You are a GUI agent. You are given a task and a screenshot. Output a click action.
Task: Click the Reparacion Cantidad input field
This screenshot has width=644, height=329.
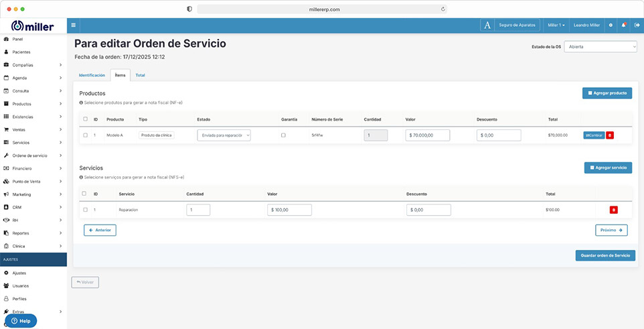pos(198,210)
